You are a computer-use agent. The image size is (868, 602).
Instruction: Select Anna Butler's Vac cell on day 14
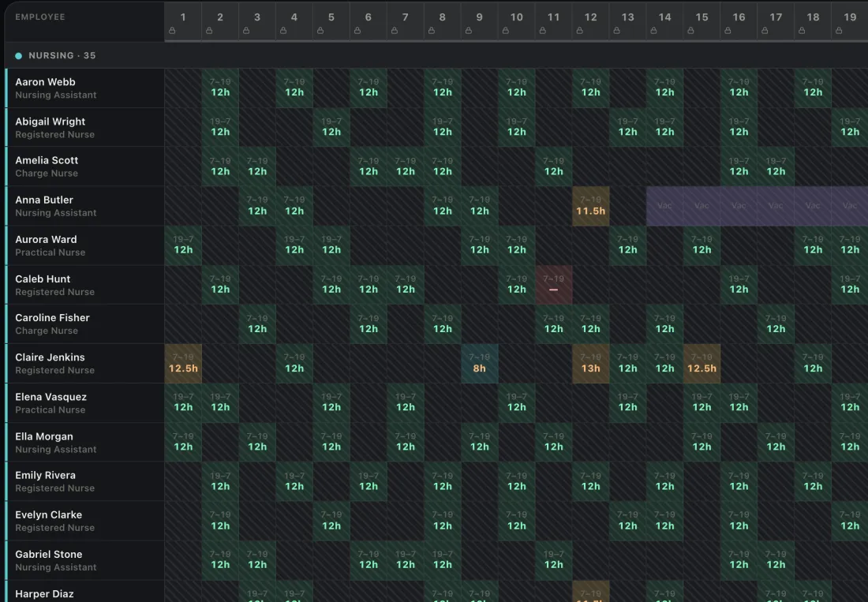(x=665, y=206)
